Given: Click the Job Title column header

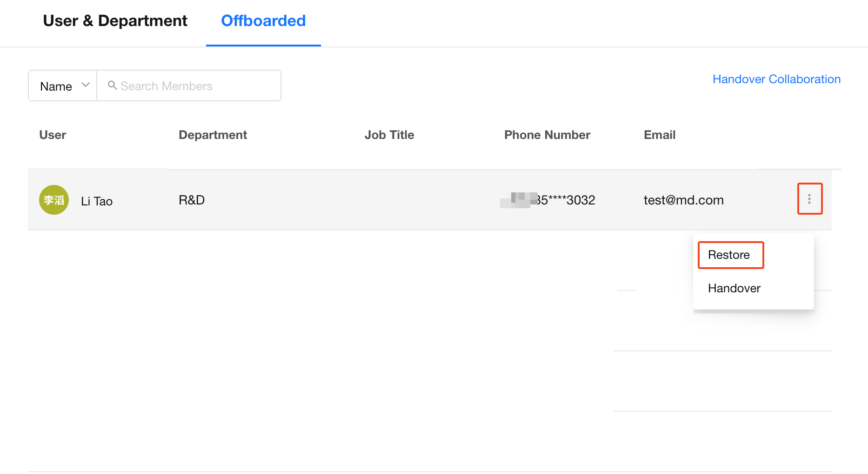Looking at the screenshot, I should coord(389,135).
